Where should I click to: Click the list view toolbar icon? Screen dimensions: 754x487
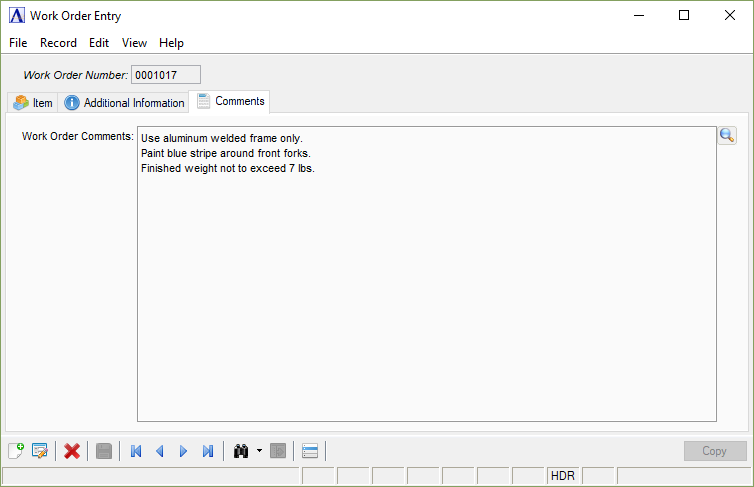(x=310, y=451)
